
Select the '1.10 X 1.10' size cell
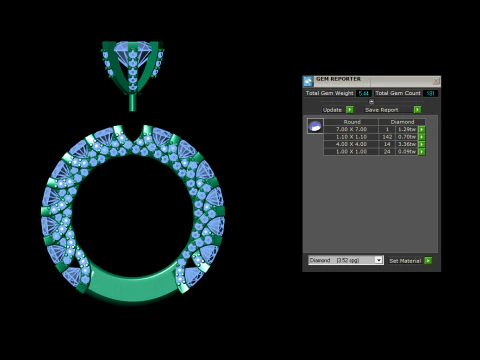point(351,137)
